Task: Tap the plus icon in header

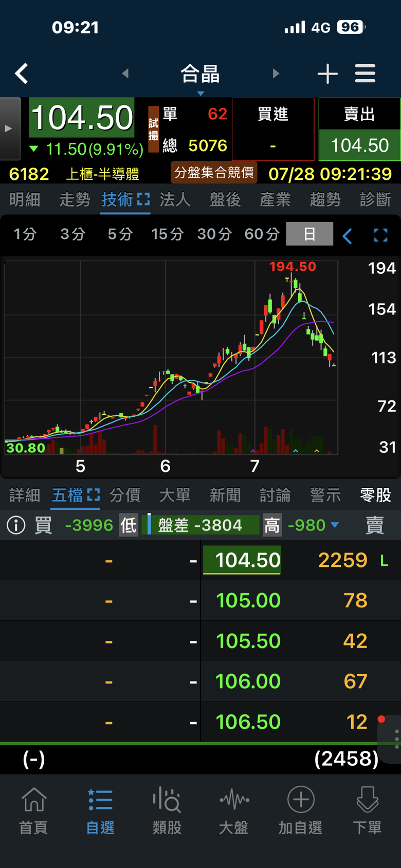Action: [x=327, y=74]
